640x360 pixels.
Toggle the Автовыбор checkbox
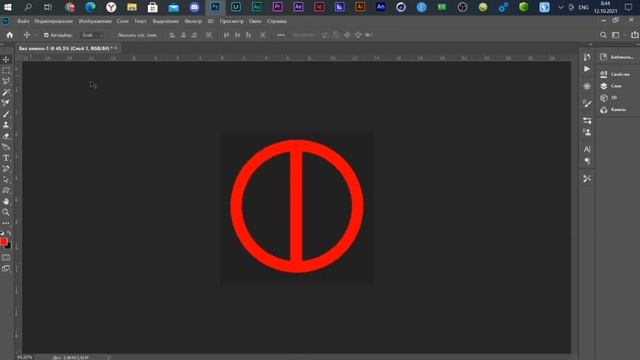click(x=46, y=35)
